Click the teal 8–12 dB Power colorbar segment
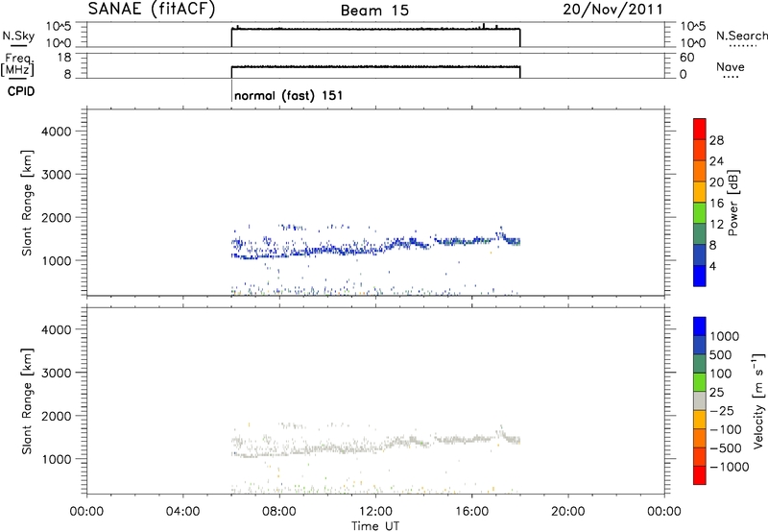The width and height of the screenshot is (768, 532). [x=700, y=233]
